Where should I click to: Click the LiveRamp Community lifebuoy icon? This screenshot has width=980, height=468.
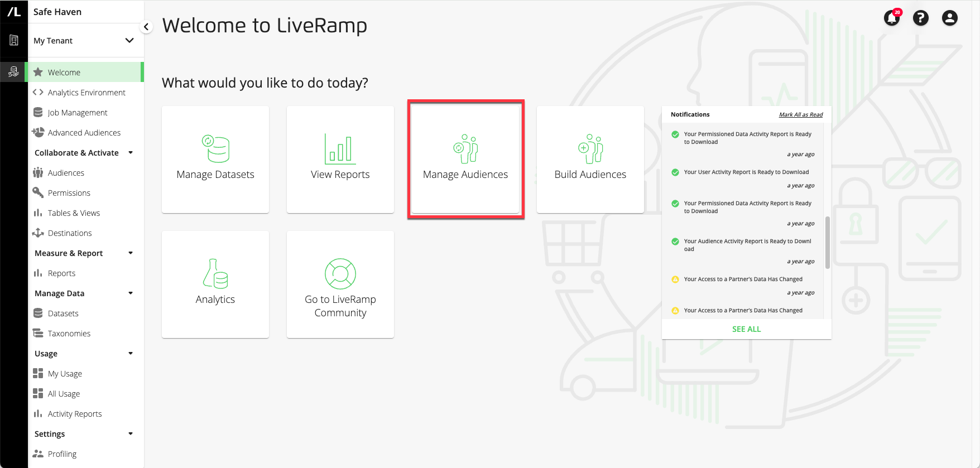click(340, 274)
